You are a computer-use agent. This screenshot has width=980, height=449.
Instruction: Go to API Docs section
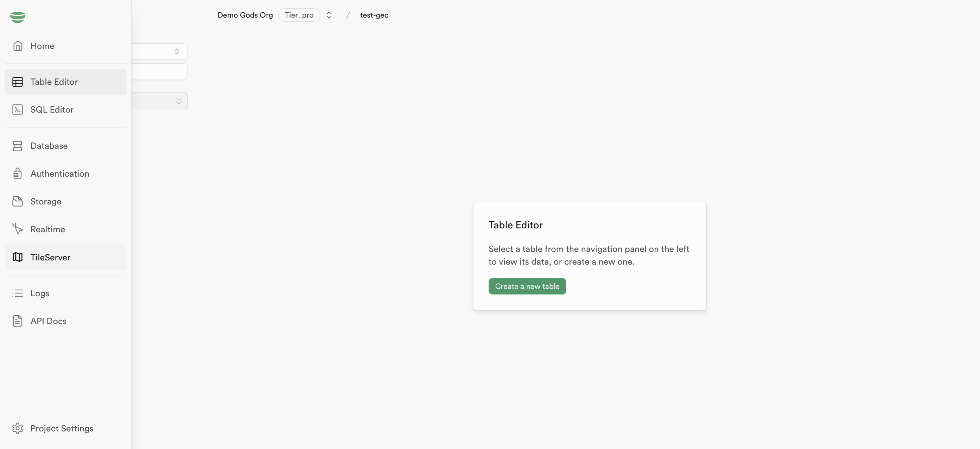point(48,321)
